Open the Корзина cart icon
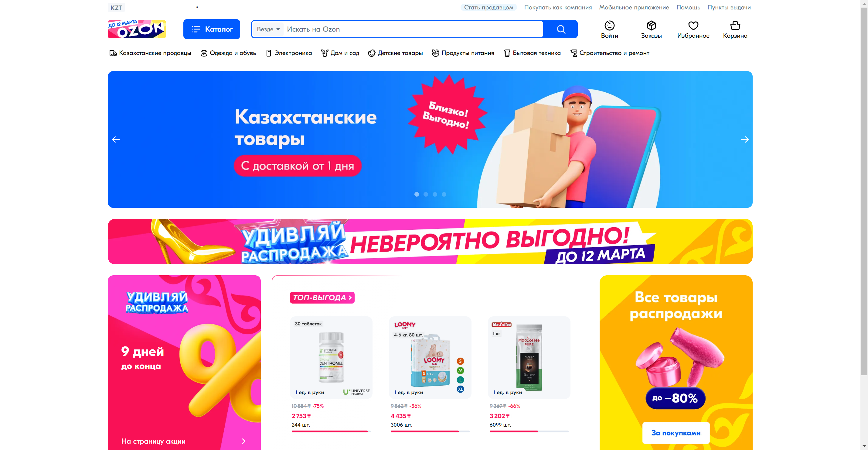Screen dimensions: 868x450 click(735, 26)
